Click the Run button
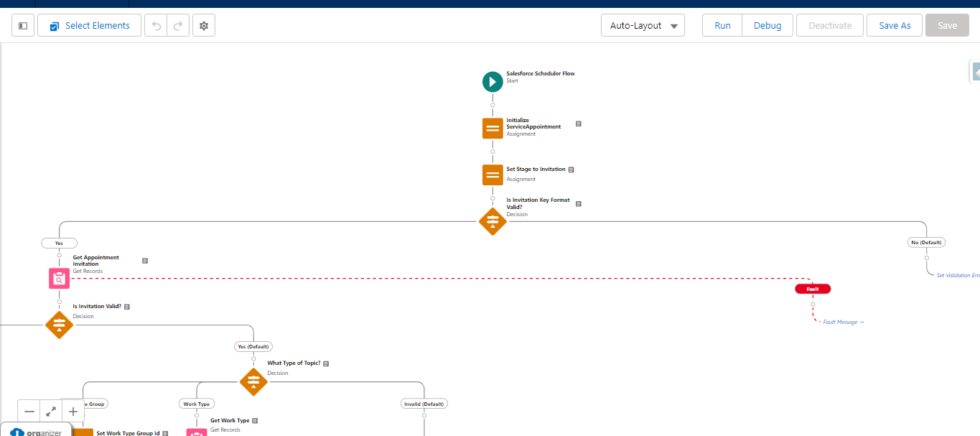The height and width of the screenshot is (436, 980). (722, 26)
